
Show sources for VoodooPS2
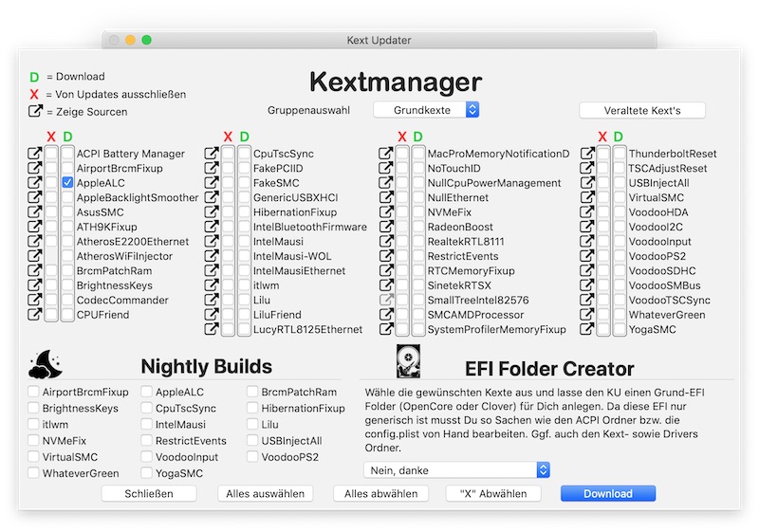[587, 256]
